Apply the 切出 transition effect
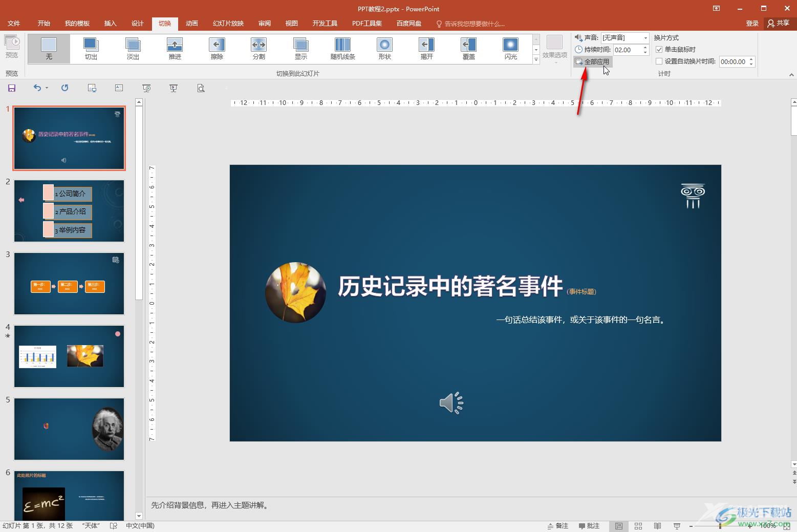 (91, 49)
